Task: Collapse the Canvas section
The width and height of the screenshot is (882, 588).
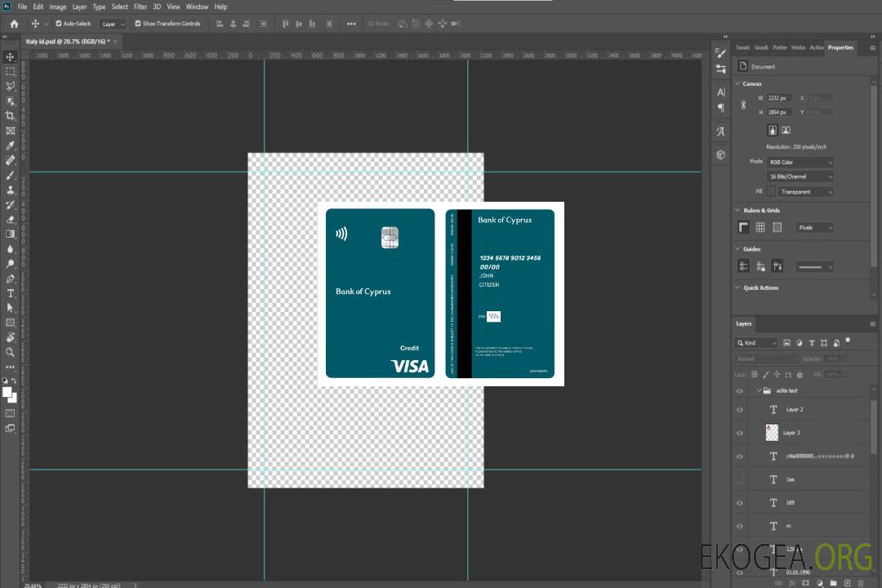Action: [x=738, y=83]
